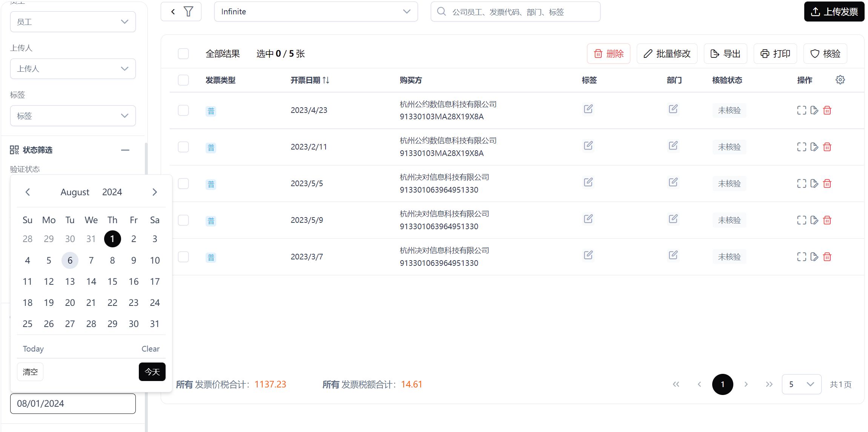868x432 pixels.
Task: Edit the 2023/3/7 invoice document
Action: click(814, 257)
